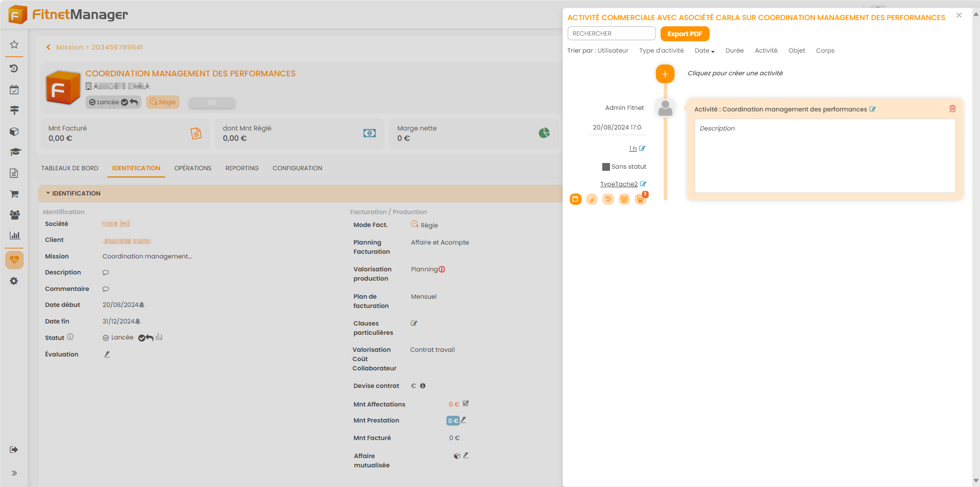Click into the RECHERCHER search field
Screen dimensions: 980x487
[x=611, y=34]
